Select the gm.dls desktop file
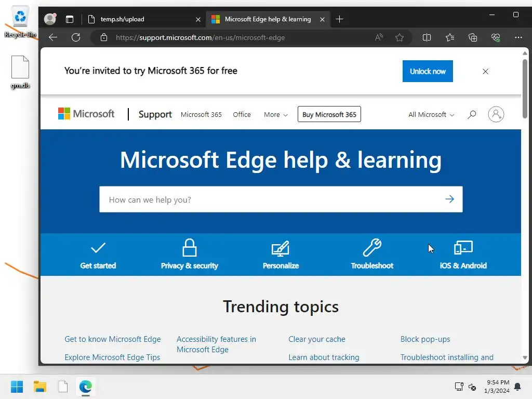 point(20,72)
